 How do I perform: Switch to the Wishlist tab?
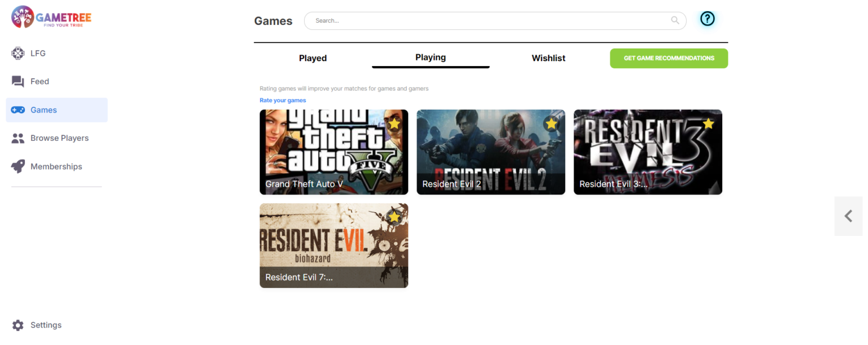548,58
